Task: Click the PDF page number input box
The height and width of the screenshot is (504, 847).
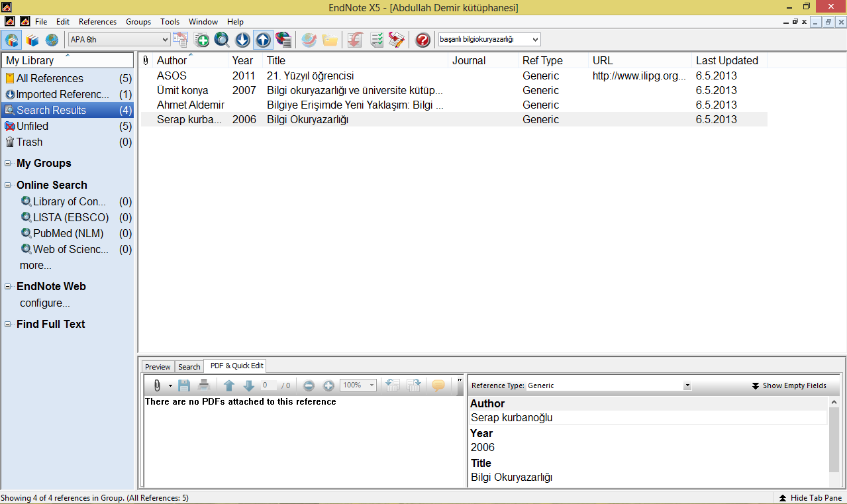Action: point(269,385)
